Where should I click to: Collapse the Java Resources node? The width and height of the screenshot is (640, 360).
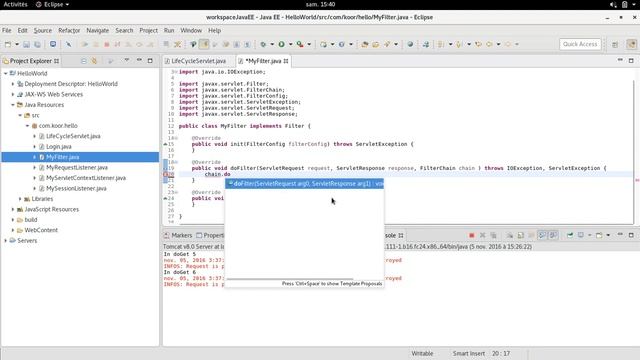tap(13, 105)
